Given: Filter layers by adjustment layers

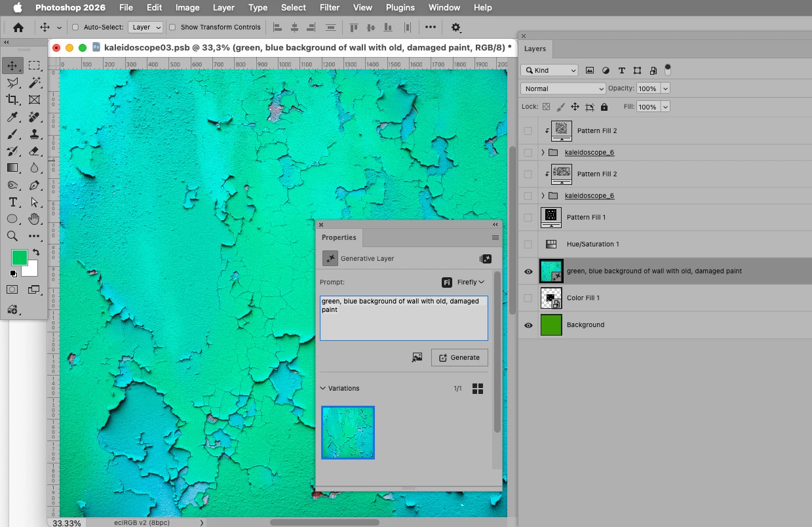Looking at the screenshot, I should (x=606, y=70).
